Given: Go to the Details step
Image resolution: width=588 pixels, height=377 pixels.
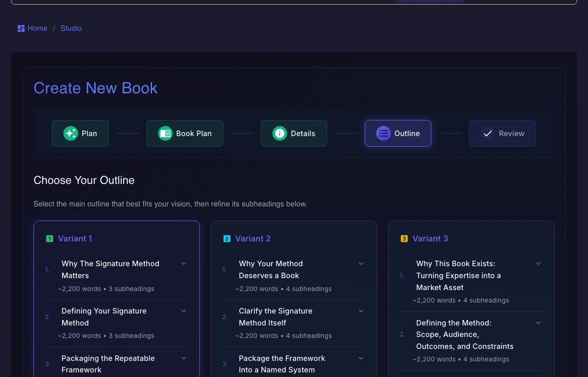Looking at the screenshot, I should 294,133.
